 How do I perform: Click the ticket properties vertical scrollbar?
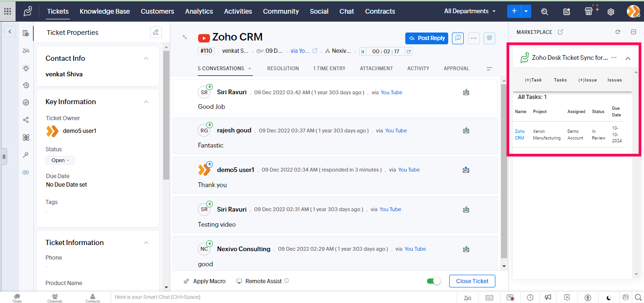(166, 115)
